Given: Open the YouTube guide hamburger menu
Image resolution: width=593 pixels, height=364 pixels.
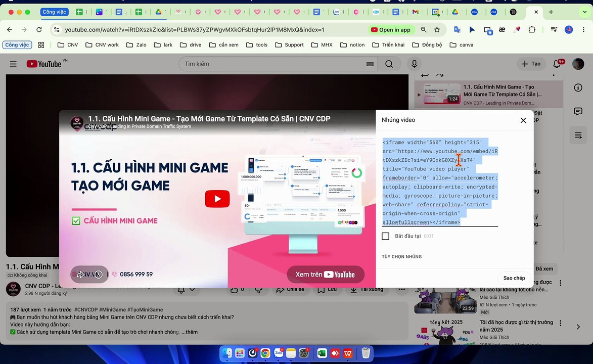Looking at the screenshot, I should [x=13, y=64].
